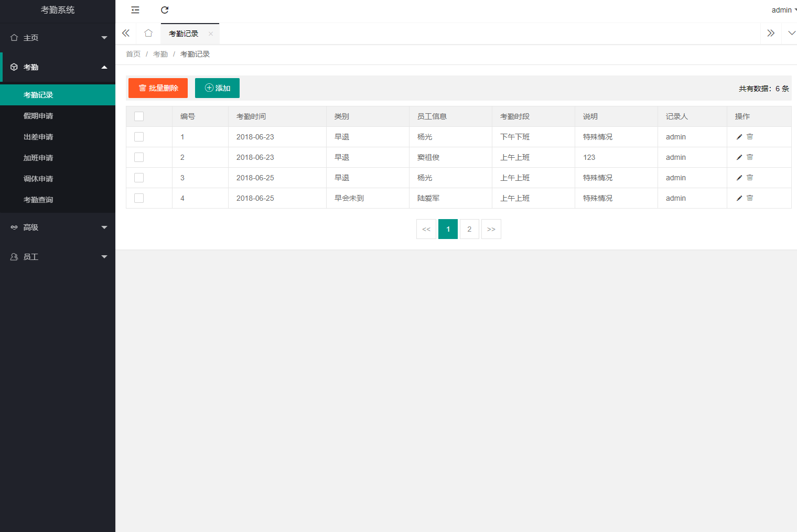Click the 添加 button
This screenshot has height=532, width=797.
coord(217,88)
